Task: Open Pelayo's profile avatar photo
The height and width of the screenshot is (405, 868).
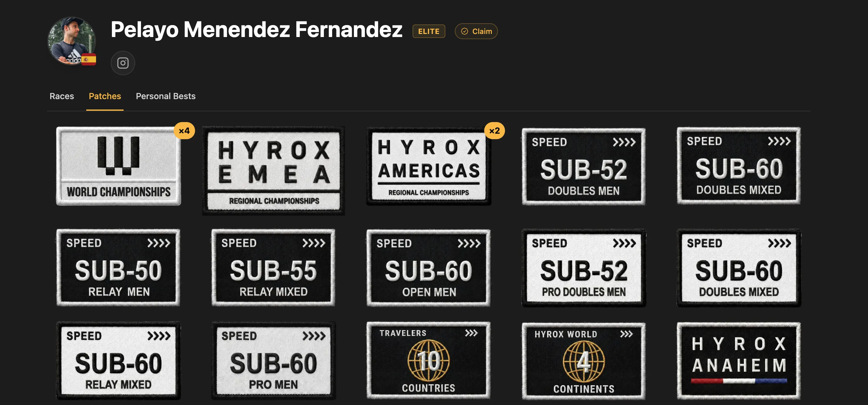Action: coord(72,41)
